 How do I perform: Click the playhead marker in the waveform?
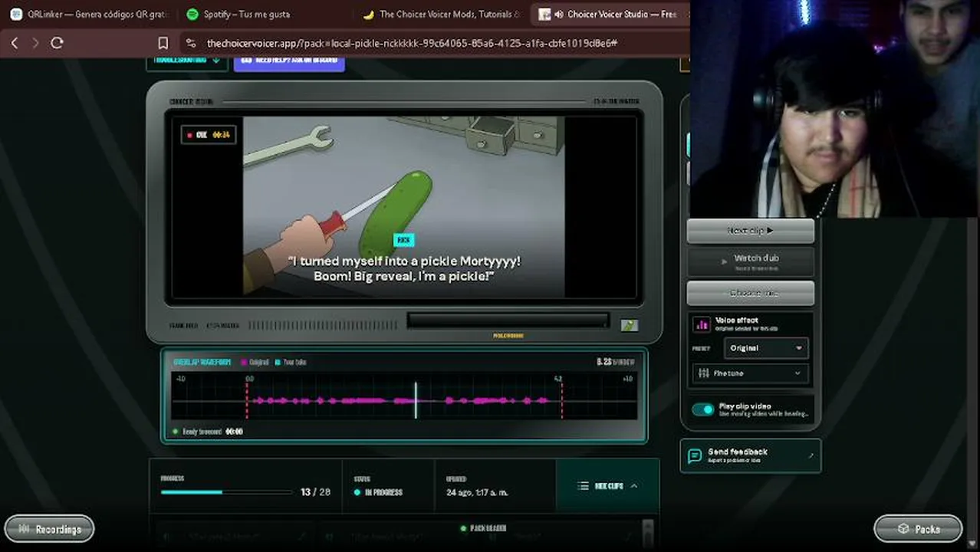tap(416, 400)
